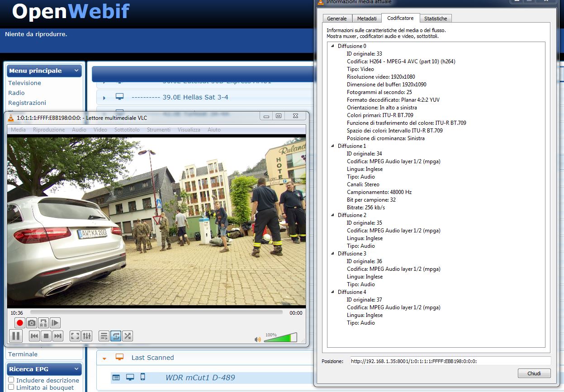Image resolution: width=564 pixels, height=392 pixels.
Task: Click the OpenWebif logo
Action: point(71,12)
